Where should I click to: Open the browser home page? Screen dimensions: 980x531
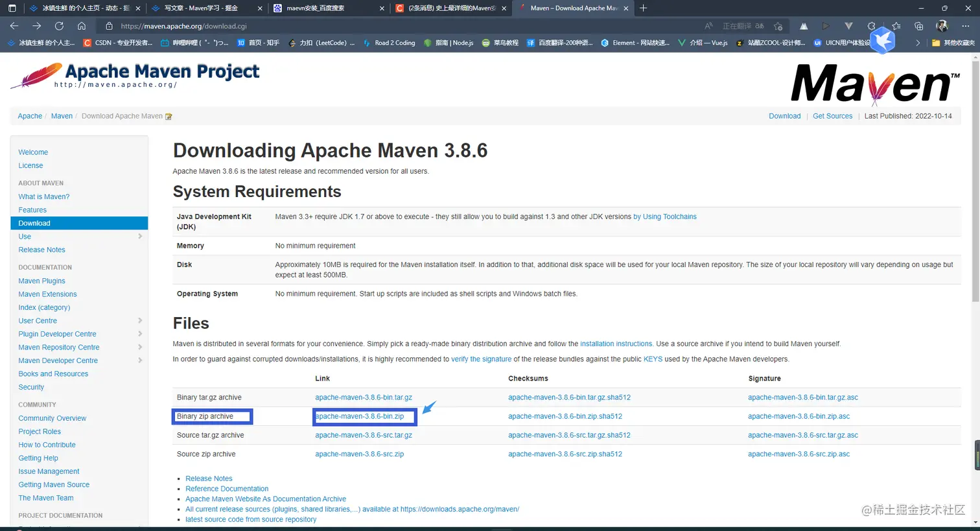click(82, 26)
